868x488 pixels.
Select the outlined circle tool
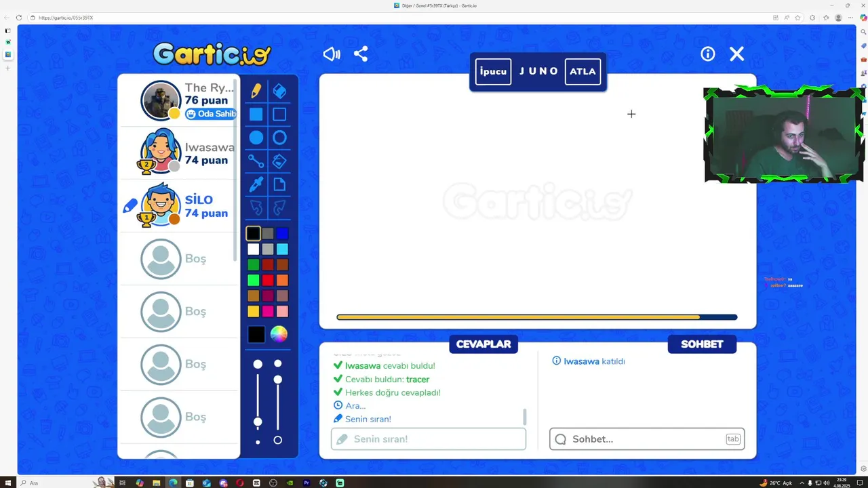(x=279, y=138)
